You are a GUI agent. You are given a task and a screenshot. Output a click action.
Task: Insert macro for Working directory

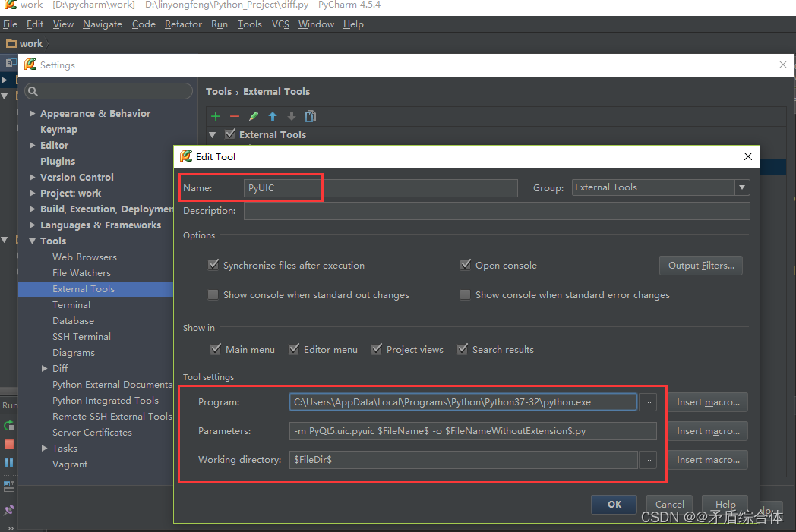click(x=708, y=460)
